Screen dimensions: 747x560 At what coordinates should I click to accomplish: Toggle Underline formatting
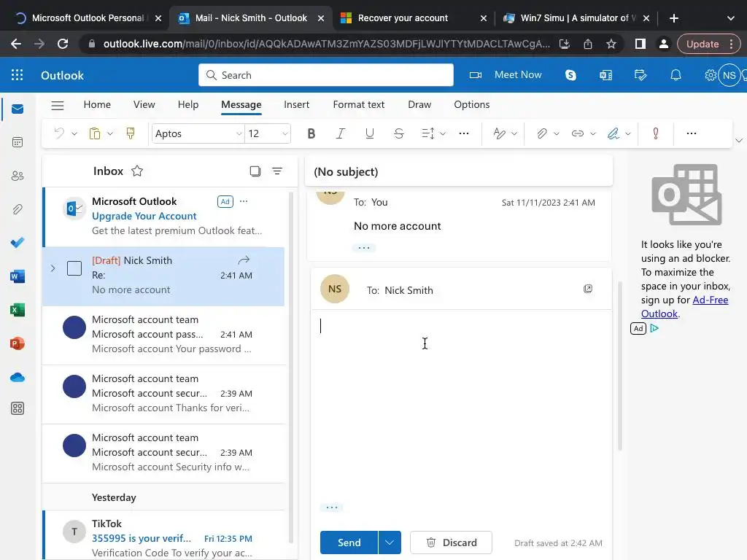[369, 134]
